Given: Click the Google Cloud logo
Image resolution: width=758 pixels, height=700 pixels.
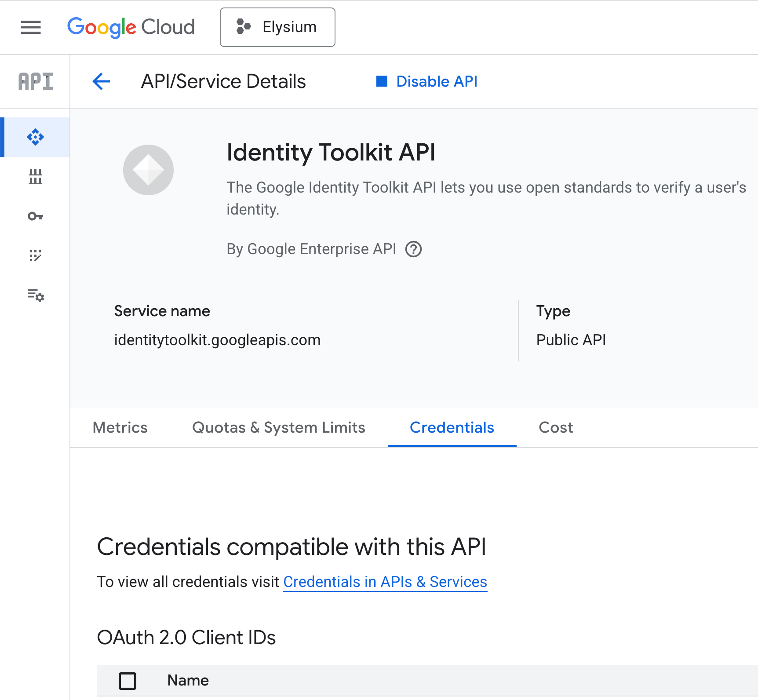Looking at the screenshot, I should (131, 27).
